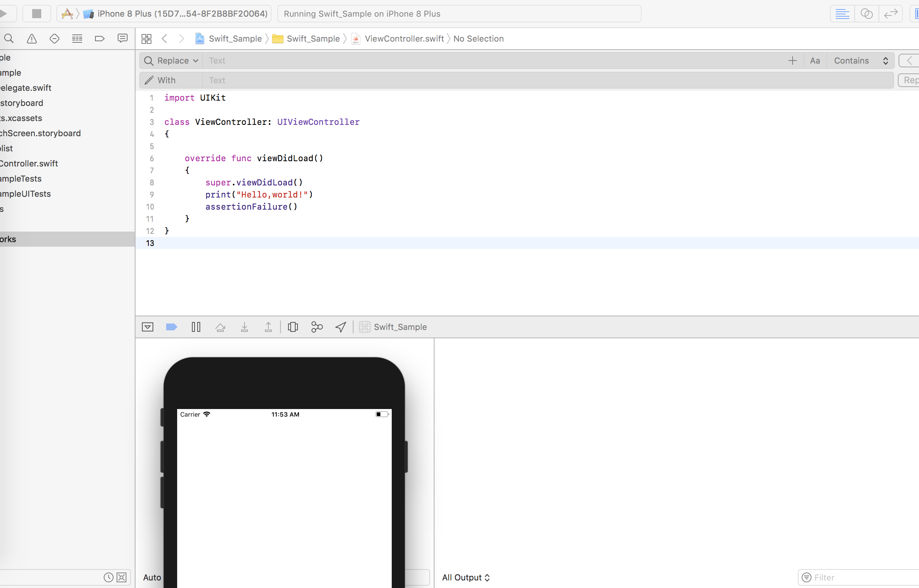The image size is (919, 588).
Task: Open the Report navigator
Action: click(122, 38)
